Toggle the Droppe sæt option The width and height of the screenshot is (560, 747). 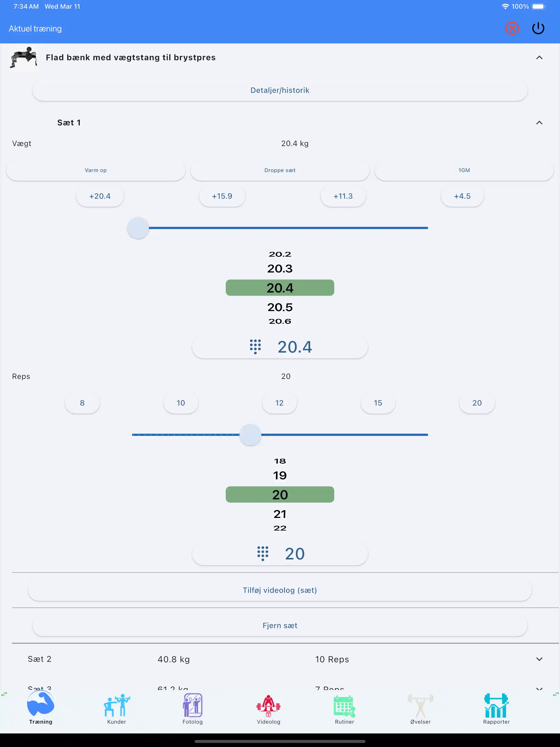(x=280, y=170)
